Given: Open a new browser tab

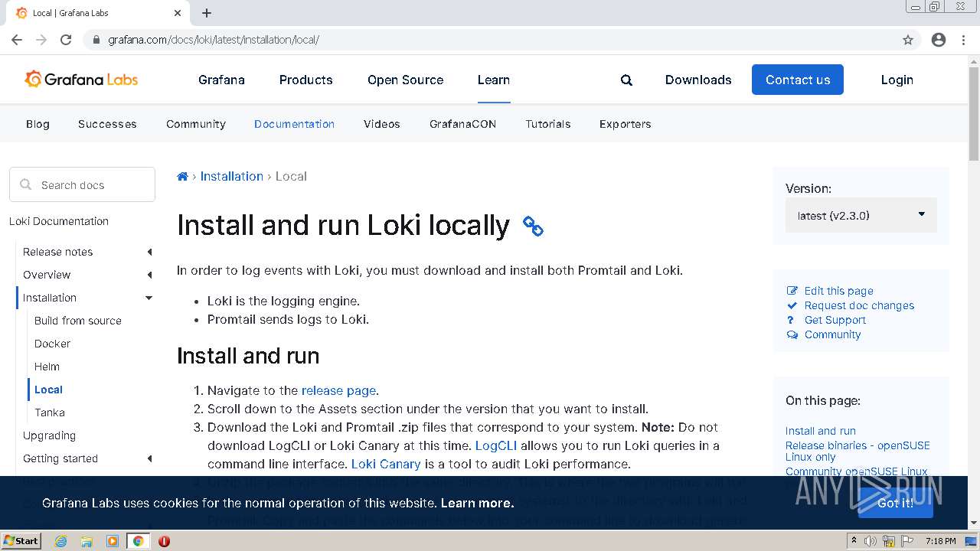Looking at the screenshot, I should (x=207, y=13).
